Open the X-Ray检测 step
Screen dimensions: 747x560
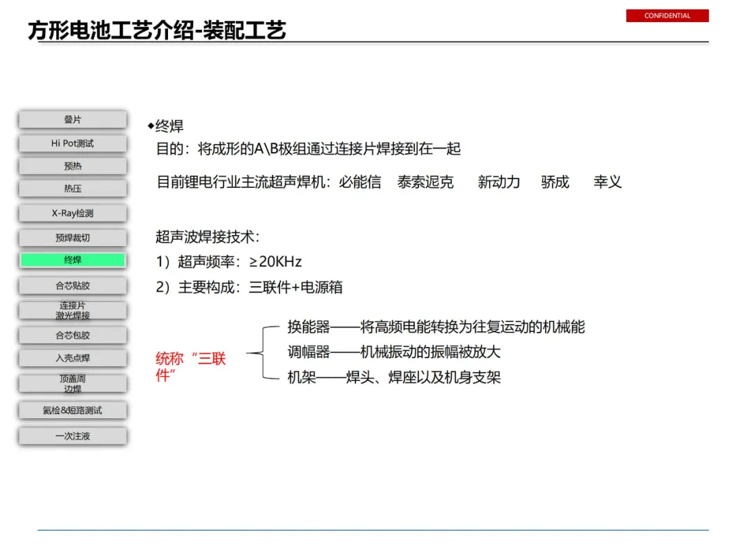click(x=73, y=214)
